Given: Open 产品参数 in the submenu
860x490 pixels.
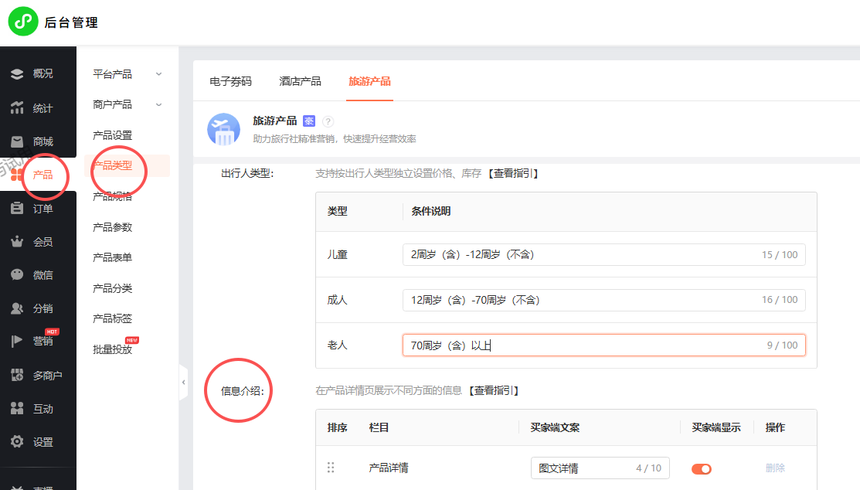Looking at the screenshot, I should coord(112,227).
